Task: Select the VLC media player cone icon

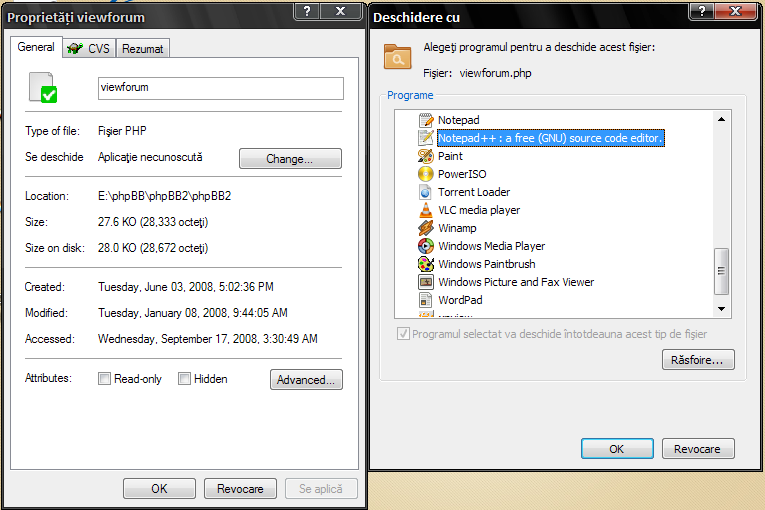Action: coord(426,210)
